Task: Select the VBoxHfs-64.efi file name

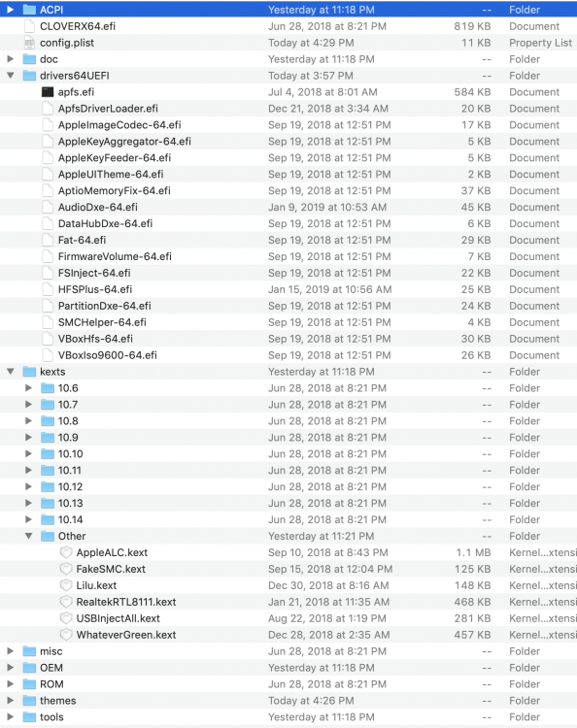Action: point(95,339)
